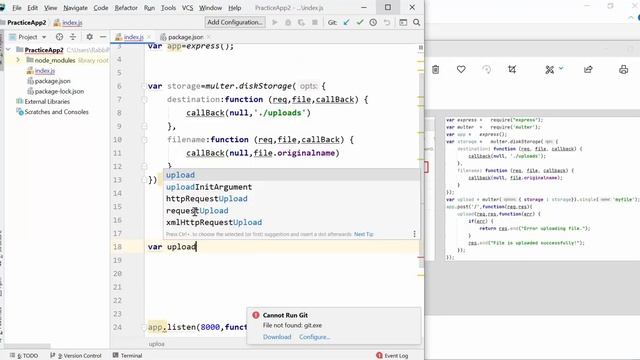640x360 pixels.
Task: Open the File menu
Action: [17, 8]
